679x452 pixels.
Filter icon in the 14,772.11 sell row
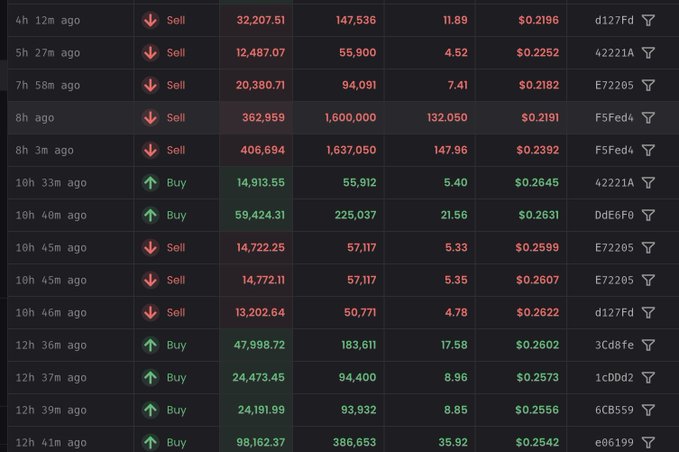(x=648, y=280)
